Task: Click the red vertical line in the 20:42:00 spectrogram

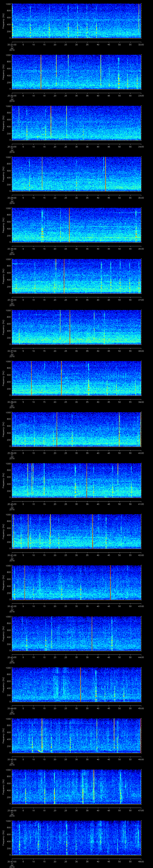Action: pyautogui.click(x=110, y=583)
